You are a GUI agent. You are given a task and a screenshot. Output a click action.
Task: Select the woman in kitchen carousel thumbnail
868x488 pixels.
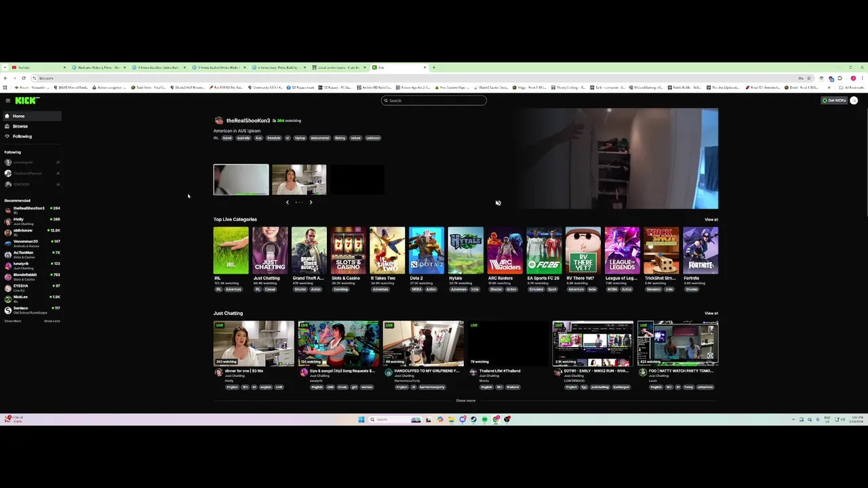coord(299,180)
